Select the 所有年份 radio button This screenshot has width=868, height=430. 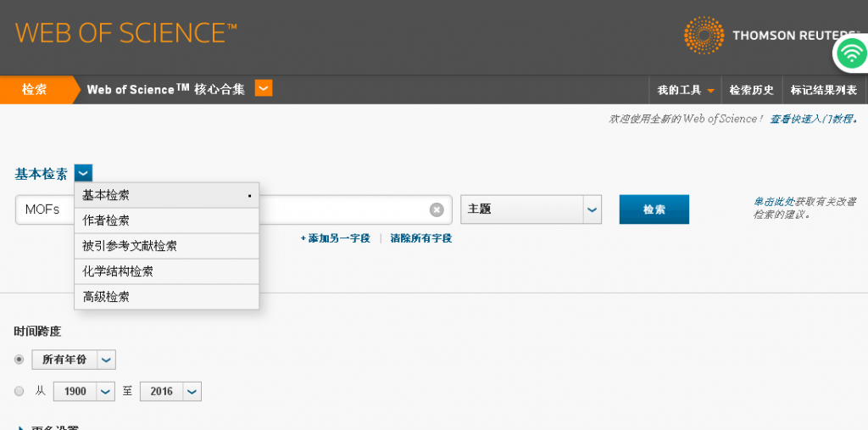(19, 360)
